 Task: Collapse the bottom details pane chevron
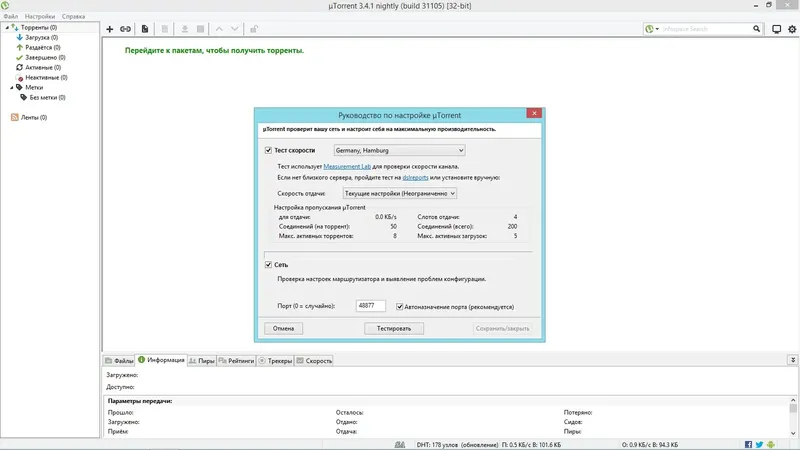click(793, 360)
